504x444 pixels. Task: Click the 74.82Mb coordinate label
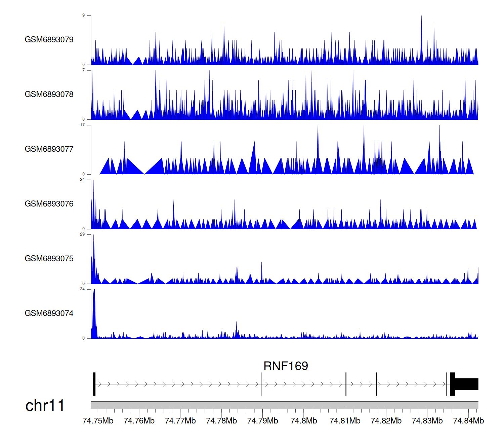click(386, 421)
